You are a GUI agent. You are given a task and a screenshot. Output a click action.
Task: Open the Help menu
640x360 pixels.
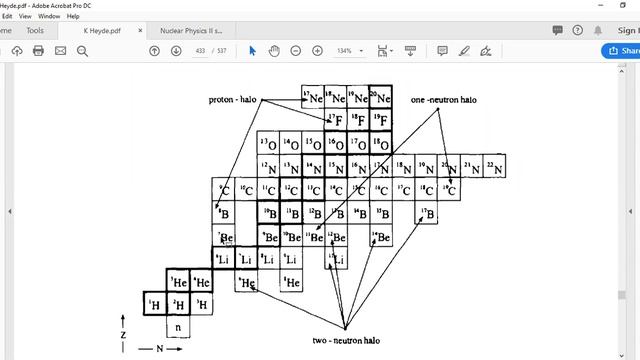(73, 16)
